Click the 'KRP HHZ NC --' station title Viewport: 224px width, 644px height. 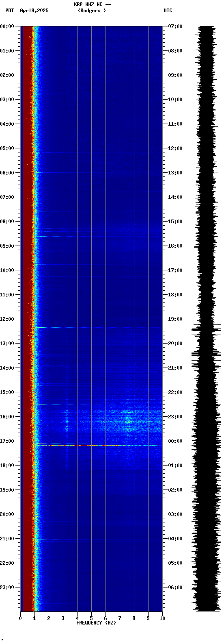tap(92, 4)
